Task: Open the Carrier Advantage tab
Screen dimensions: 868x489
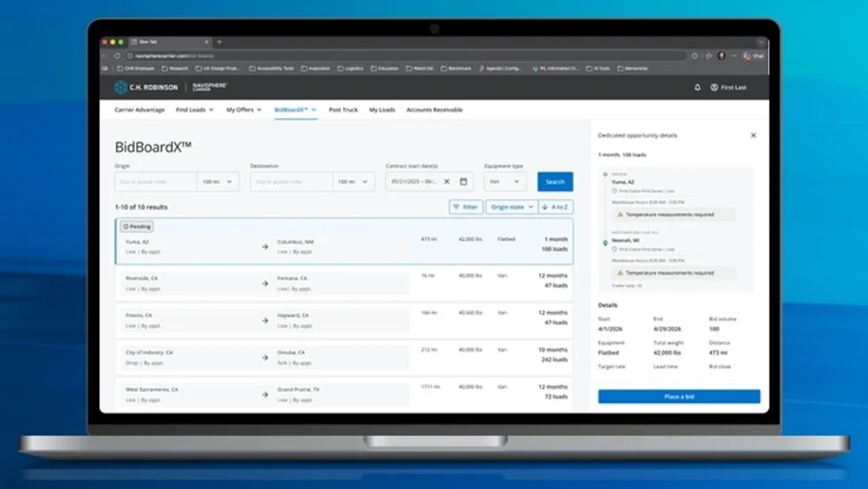Action: pos(140,110)
